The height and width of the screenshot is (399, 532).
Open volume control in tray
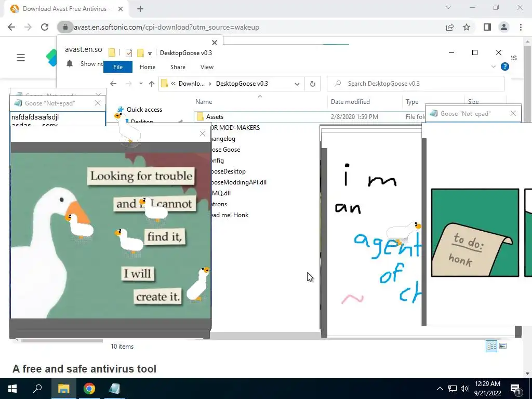pos(464,389)
